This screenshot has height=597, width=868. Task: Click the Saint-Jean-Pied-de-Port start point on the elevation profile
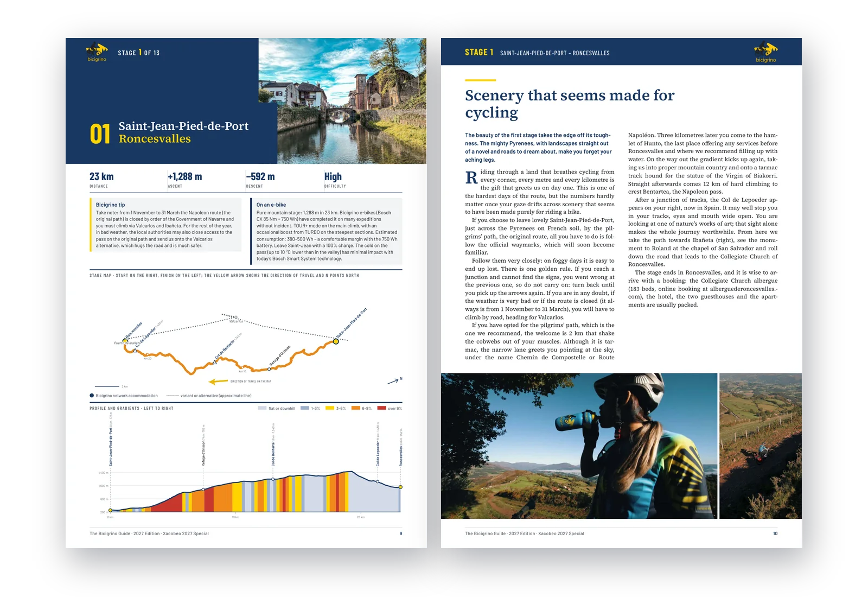[110, 510]
